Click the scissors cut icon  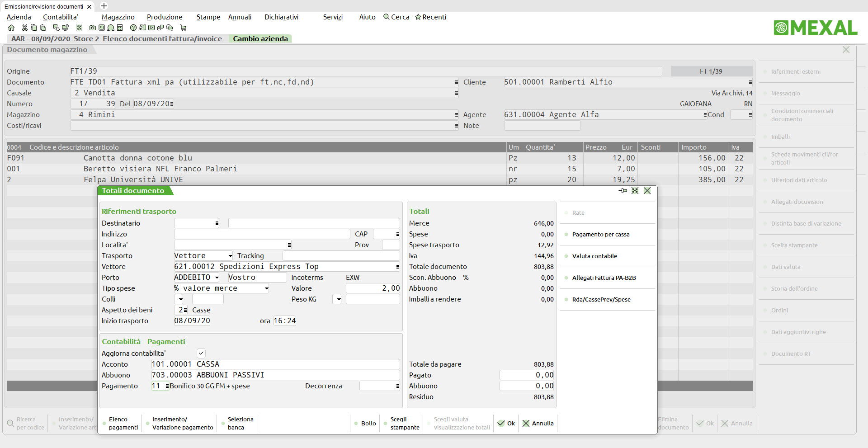coord(25,28)
